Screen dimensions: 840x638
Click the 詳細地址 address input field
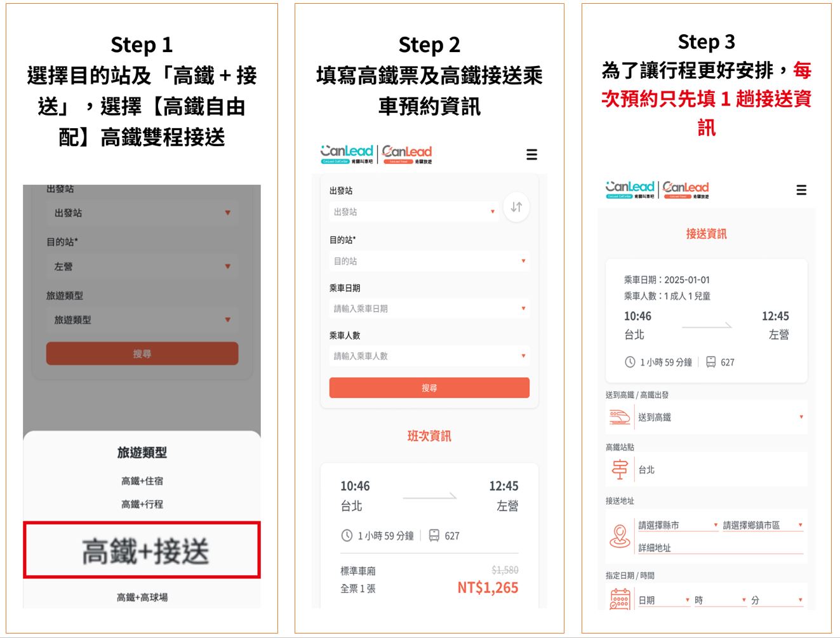pyautogui.click(x=720, y=547)
